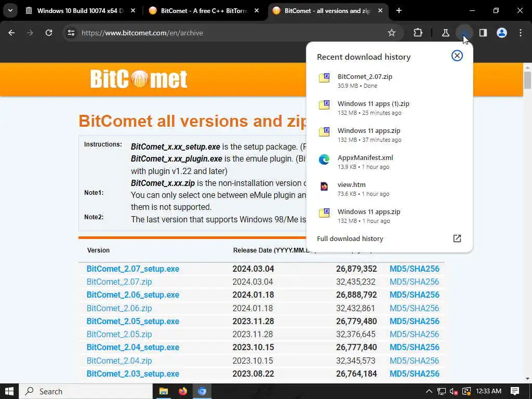
Task: Open Windows 11 apps.zip from 1 hour ago
Action: [x=389, y=216]
